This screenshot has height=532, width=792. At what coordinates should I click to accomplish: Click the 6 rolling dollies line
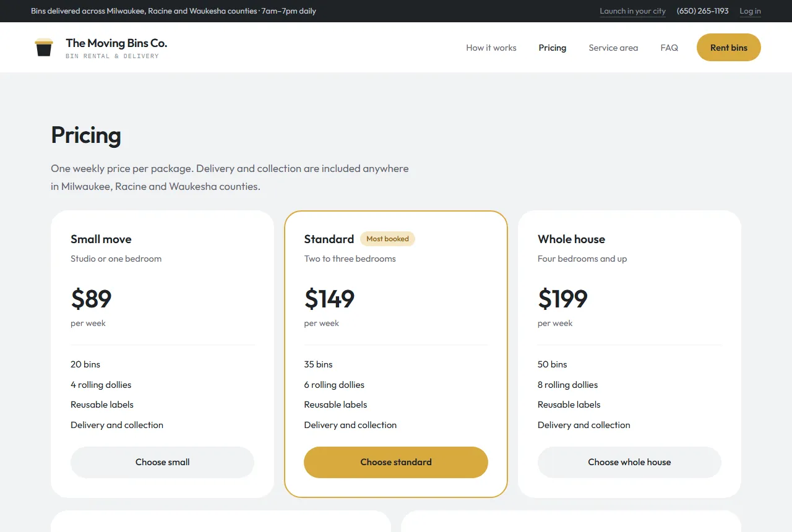pos(334,385)
